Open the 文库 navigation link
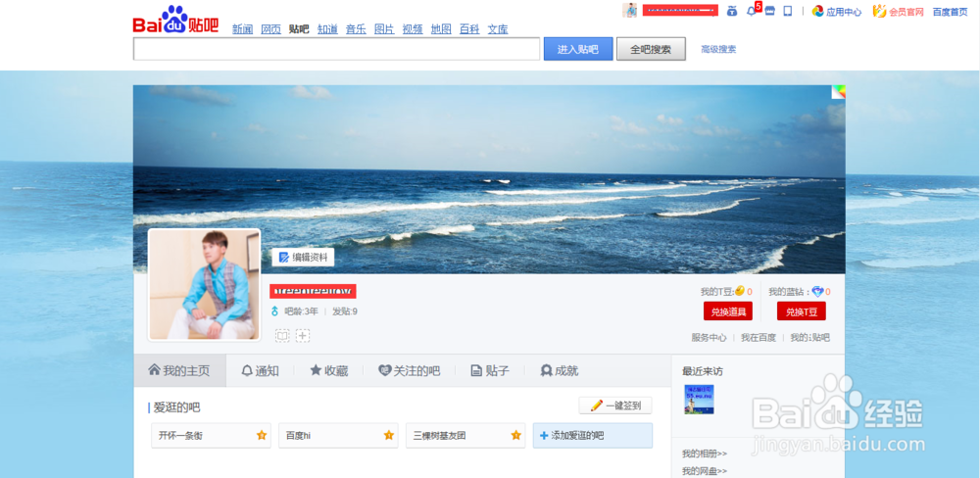 pos(498,28)
